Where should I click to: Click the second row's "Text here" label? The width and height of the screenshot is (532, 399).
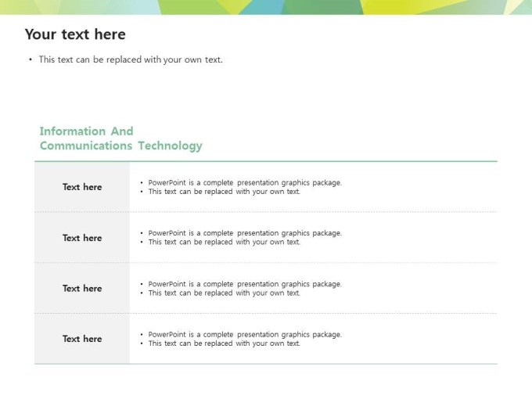tap(82, 238)
